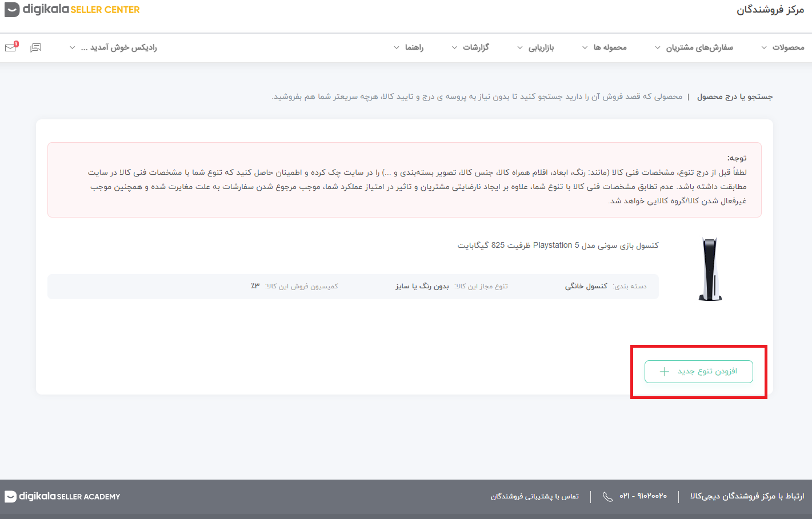
Task: Click the کمیسیون فروش این کالا label
Action: 302,286
